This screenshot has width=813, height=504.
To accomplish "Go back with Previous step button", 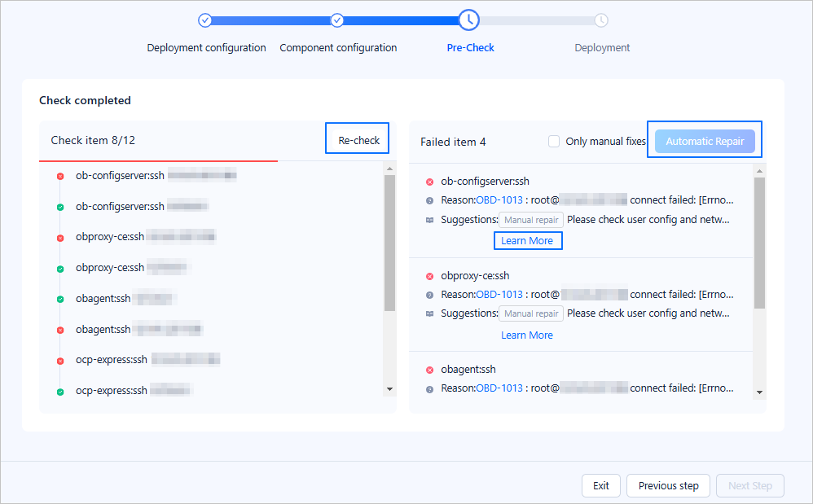I will pos(668,486).
